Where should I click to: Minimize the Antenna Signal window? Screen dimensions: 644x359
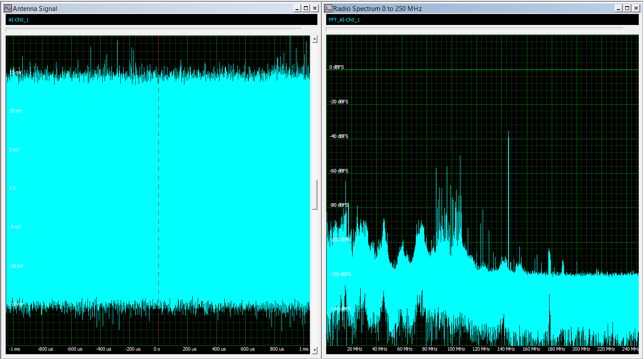(297, 8)
